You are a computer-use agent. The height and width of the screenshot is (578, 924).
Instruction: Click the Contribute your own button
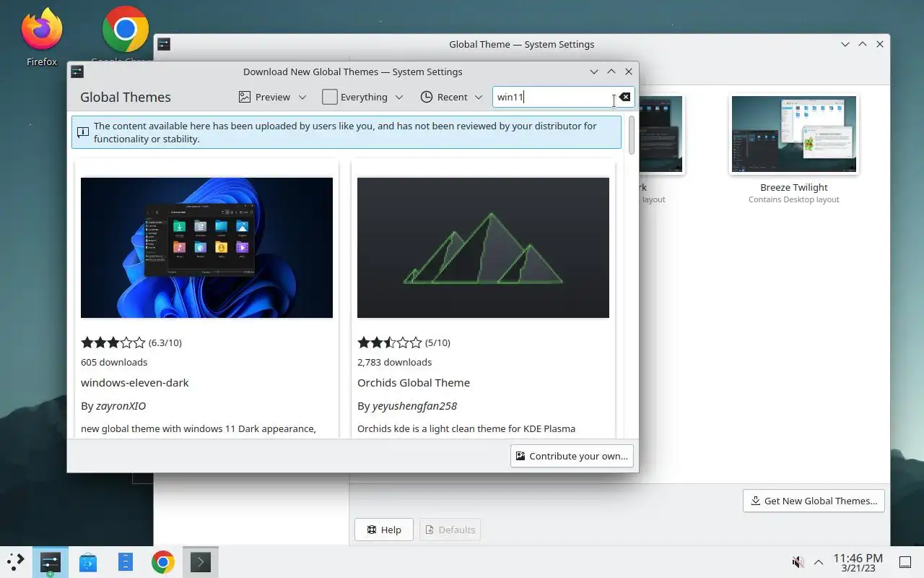click(572, 456)
